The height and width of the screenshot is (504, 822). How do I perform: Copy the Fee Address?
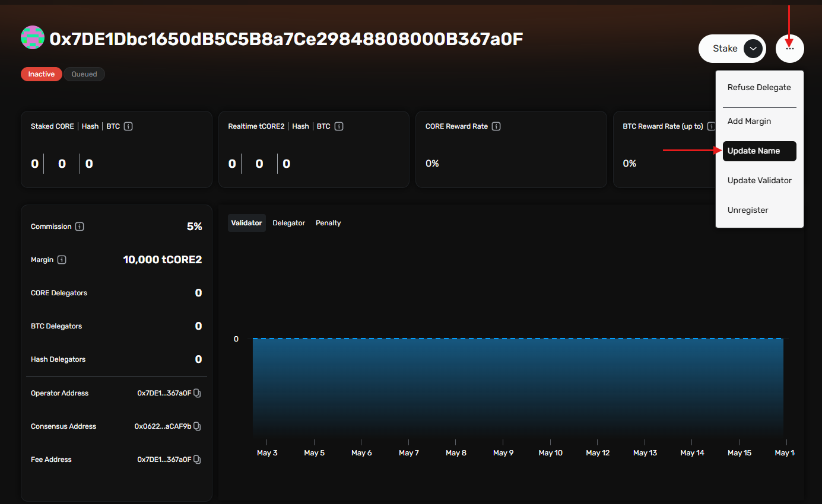198,460
